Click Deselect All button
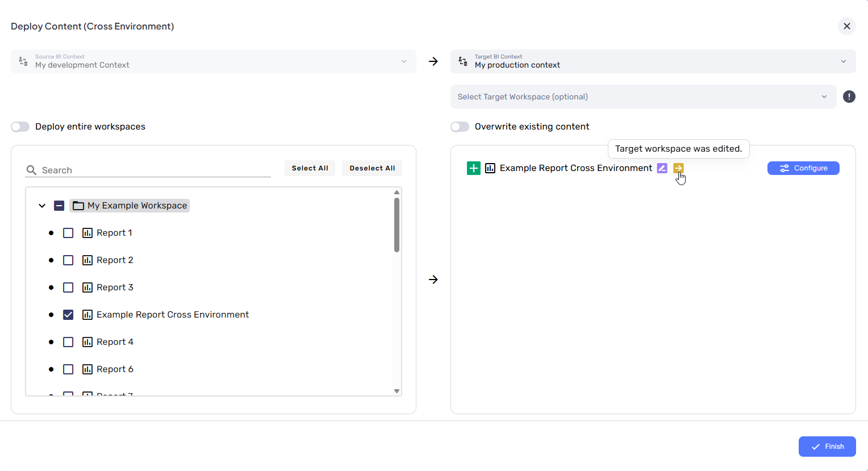 point(372,168)
